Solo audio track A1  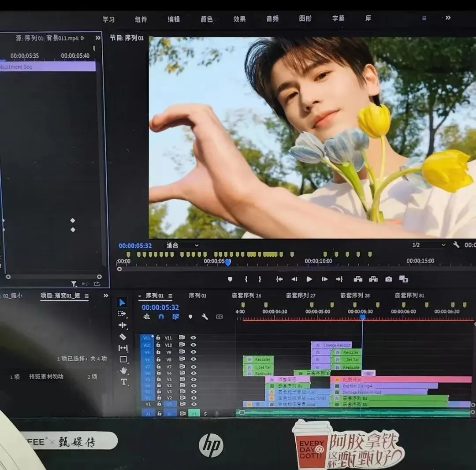(205, 414)
